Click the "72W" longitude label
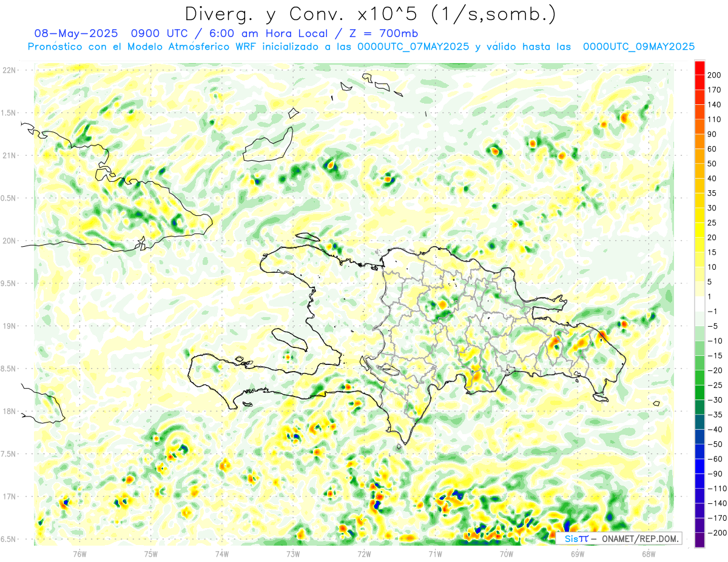Screen dimensions: 728x562 pyautogui.click(x=364, y=554)
